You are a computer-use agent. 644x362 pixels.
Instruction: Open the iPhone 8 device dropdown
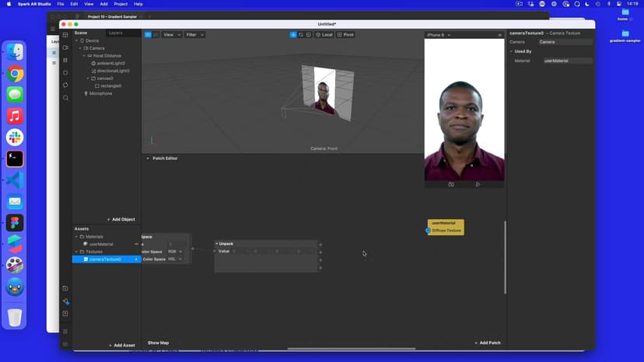[x=438, y=35]
